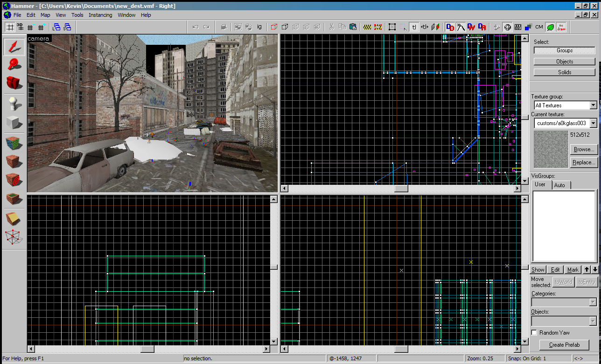
Task: Toggle the 3D grid display
Action: pos(20,27)
